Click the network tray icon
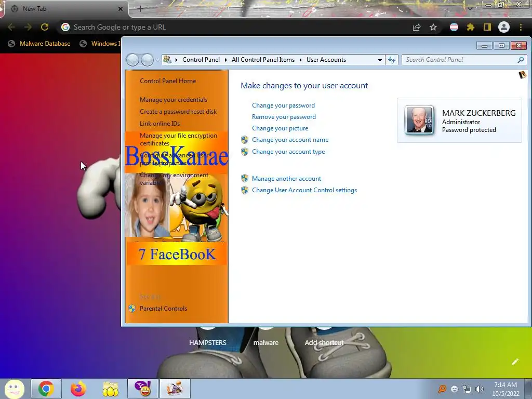This screenshot has width=532, height=399. pyautogui.click(x=467, y=389)
